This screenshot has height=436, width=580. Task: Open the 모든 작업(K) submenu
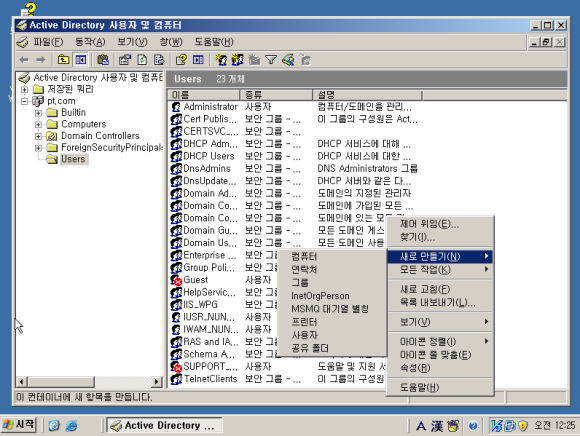tap(440, 269)
